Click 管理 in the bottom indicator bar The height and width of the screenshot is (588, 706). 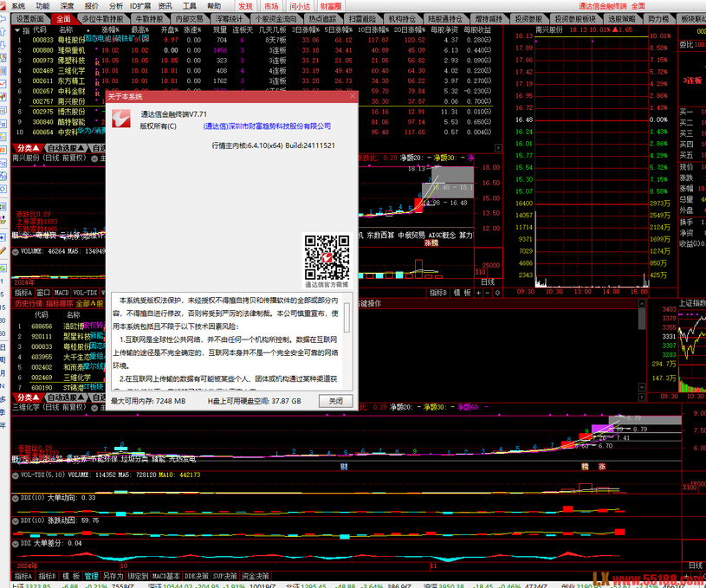tap(92, 576)
